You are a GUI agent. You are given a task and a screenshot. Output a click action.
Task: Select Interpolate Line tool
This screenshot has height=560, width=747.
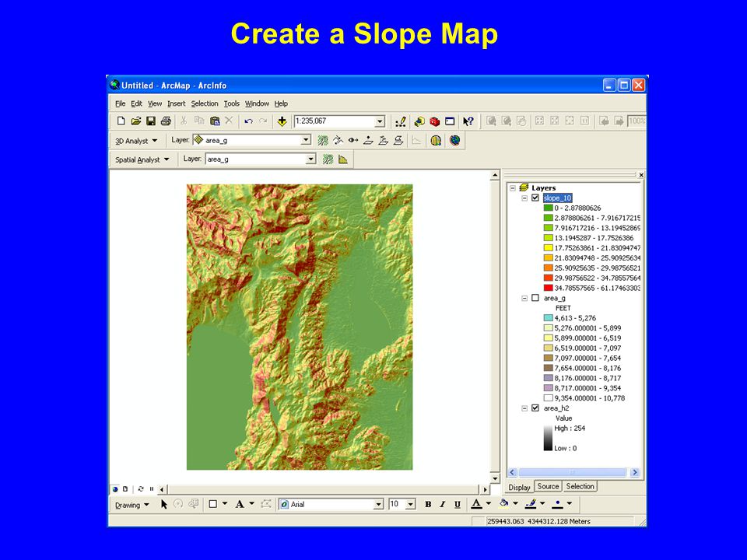pyautogui.click(x=384, y=140)
